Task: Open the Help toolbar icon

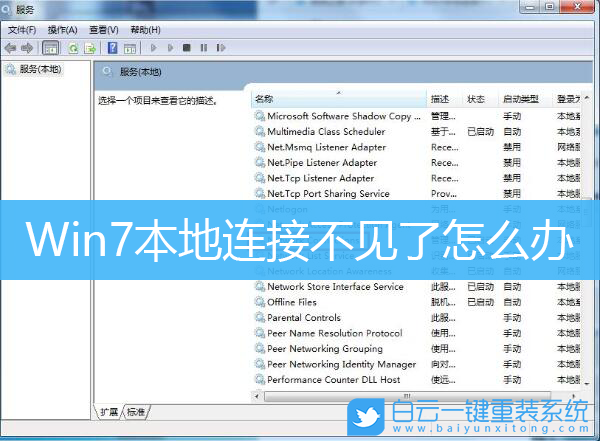Action: click(112, 48)
